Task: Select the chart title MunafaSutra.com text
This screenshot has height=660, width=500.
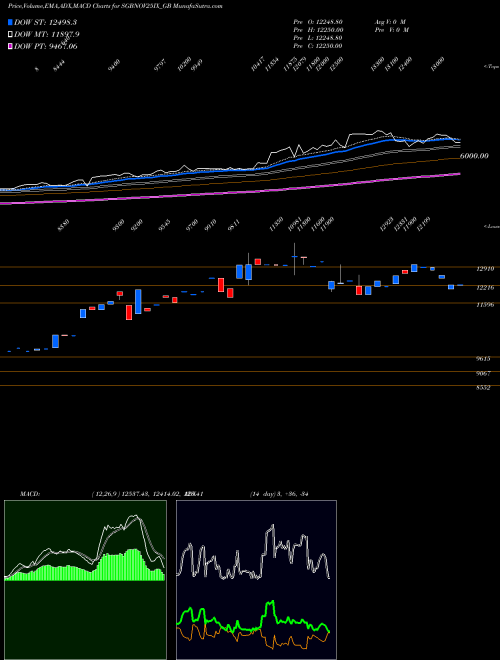Action: (200, 6)
